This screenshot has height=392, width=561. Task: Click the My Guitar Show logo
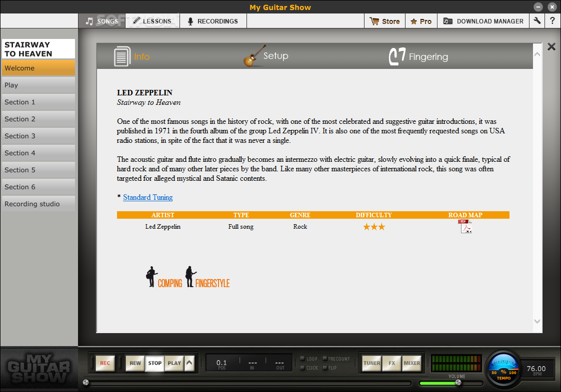38,369
